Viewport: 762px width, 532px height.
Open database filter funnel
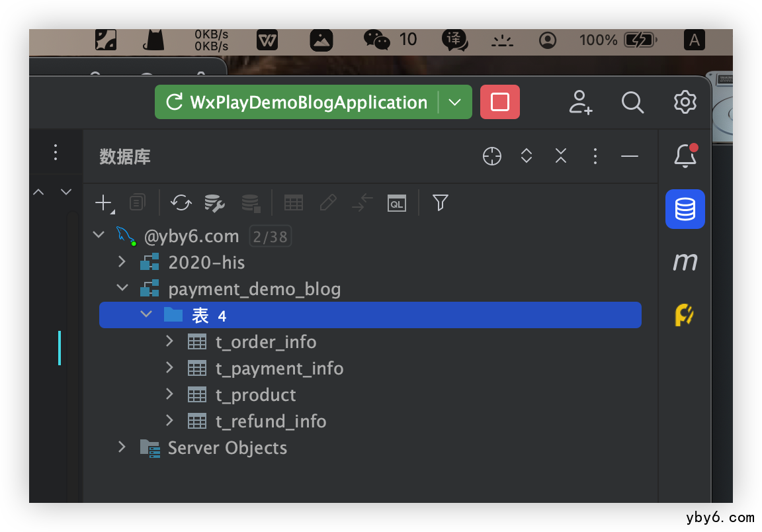(441, 202)
